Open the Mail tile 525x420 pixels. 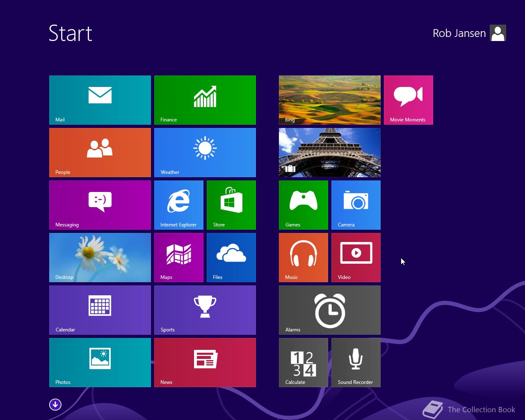click(100, 100)
